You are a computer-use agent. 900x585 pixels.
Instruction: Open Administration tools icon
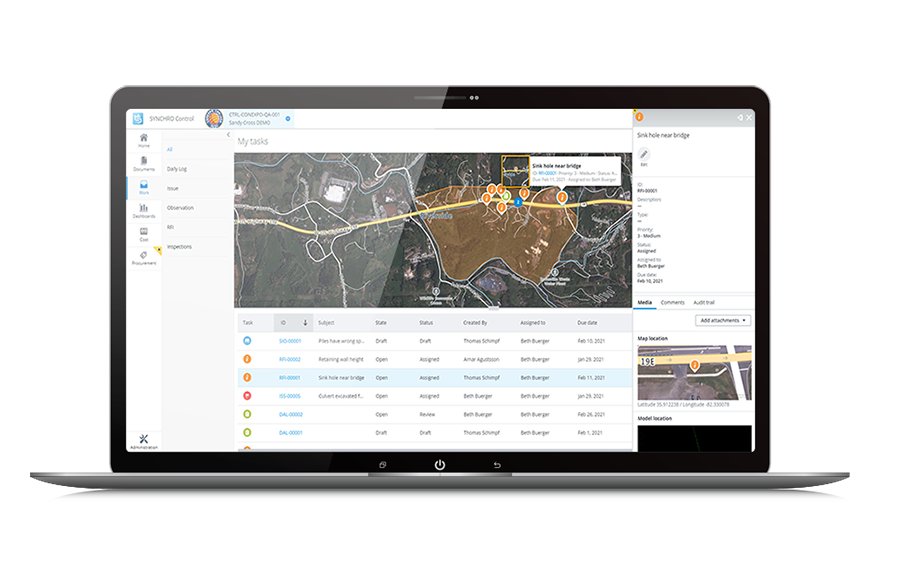(144, 440)
